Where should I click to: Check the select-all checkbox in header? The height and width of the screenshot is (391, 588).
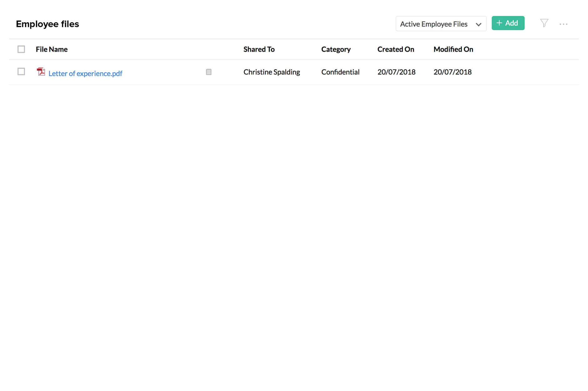[21, 49]
